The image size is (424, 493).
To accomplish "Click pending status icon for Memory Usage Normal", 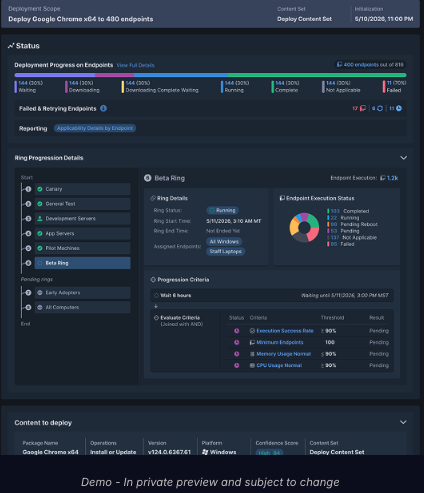I will click(x=236, y=354).
